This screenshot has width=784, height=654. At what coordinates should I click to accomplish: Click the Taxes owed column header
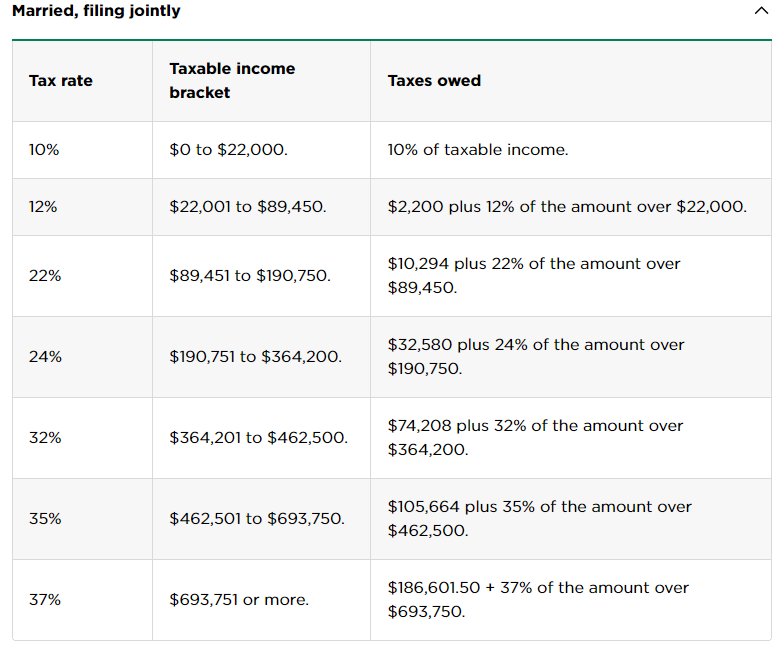(571, 81)
